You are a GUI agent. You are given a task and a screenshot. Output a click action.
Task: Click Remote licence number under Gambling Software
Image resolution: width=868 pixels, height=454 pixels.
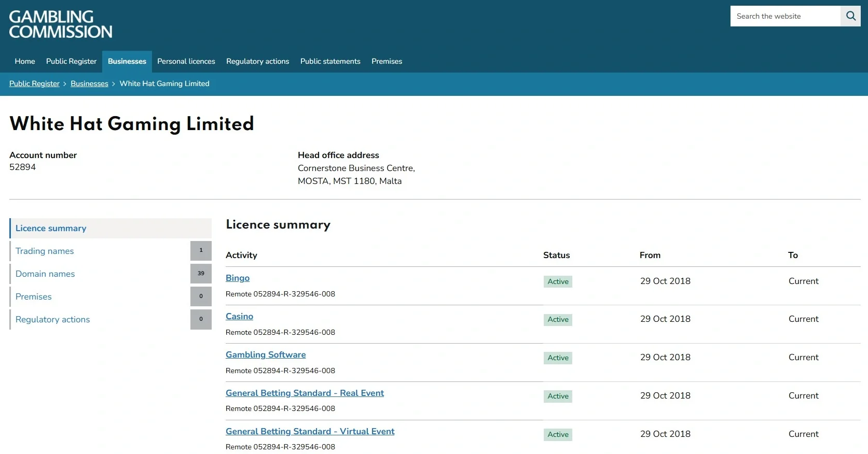tap(280, 371)
